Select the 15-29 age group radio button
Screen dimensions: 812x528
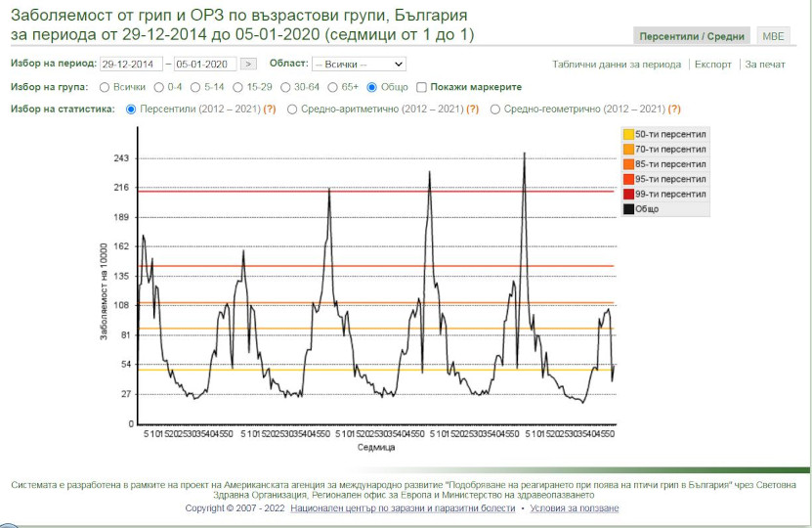pyautogui.click(x=237, y=88)
